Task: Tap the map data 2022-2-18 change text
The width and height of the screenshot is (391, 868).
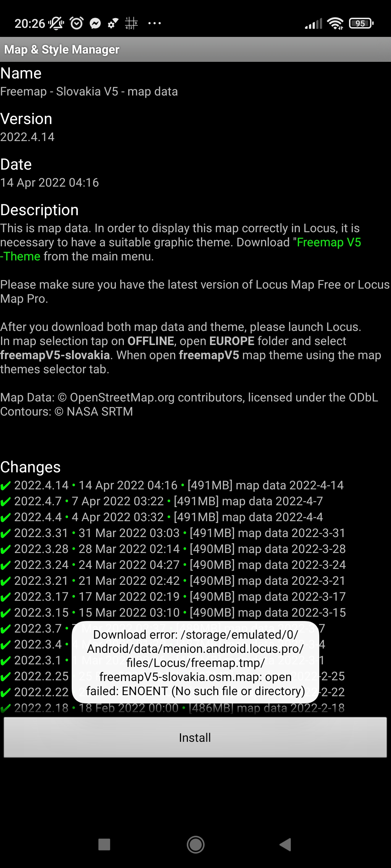Action: (290, 708)
